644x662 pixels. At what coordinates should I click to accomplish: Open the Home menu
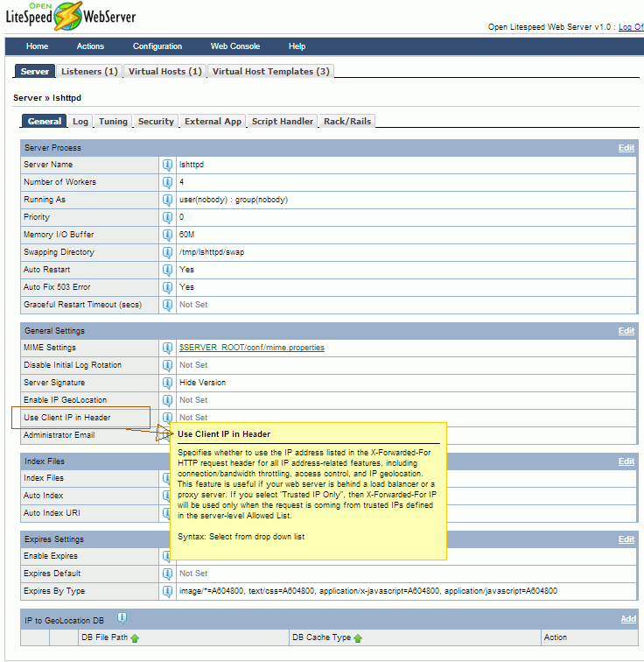(37, 46)
